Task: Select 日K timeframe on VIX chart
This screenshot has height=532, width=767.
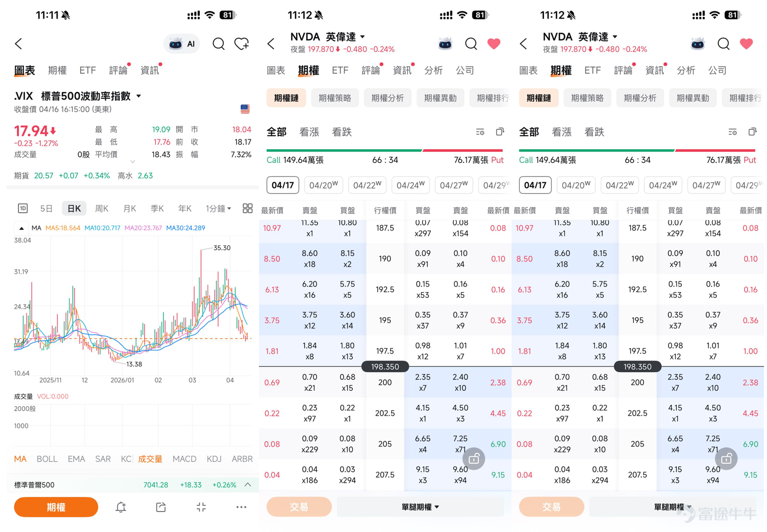Action: coord(74,208)
